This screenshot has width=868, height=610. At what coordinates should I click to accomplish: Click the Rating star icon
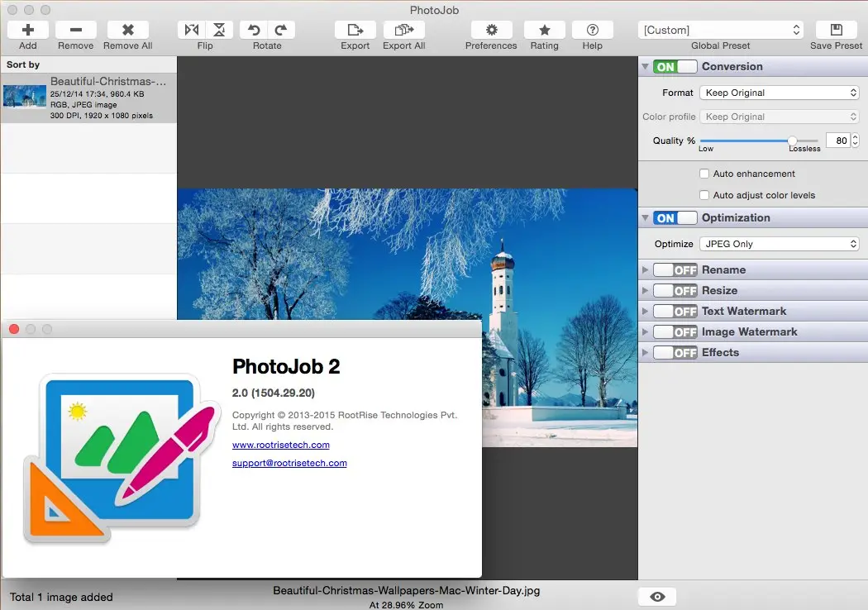544,30
